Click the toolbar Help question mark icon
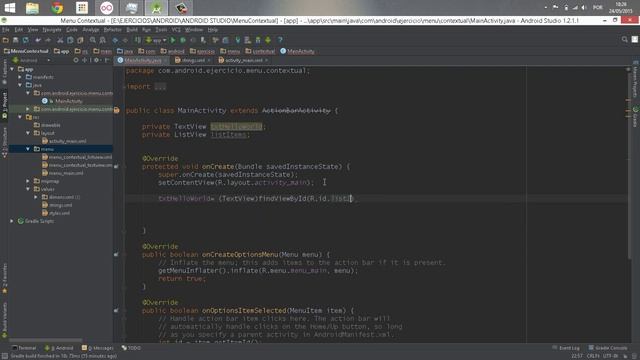The image size is (640, 360). tap(280, 40)
